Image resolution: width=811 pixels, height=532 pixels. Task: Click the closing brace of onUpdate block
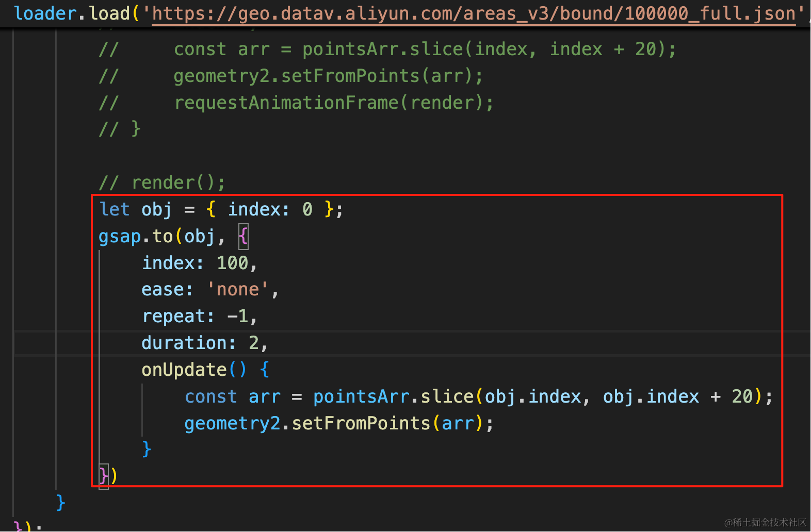point(147,450)
